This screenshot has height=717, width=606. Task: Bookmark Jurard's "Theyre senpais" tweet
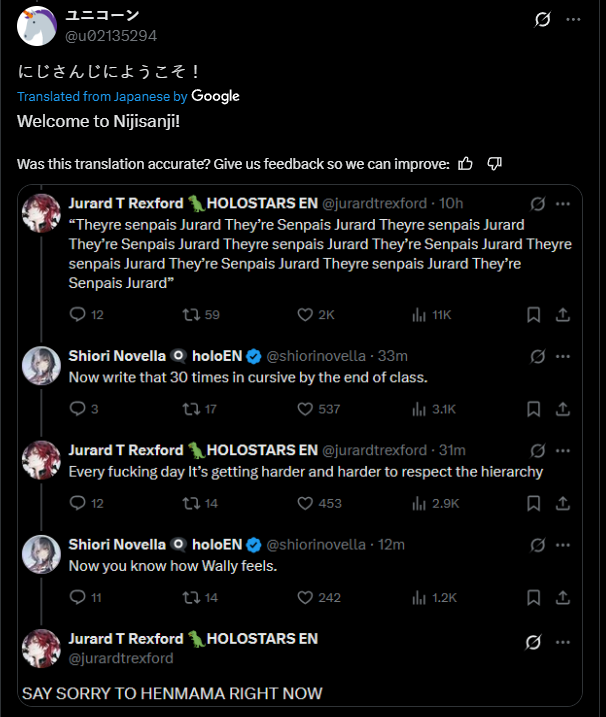(534, 314)
